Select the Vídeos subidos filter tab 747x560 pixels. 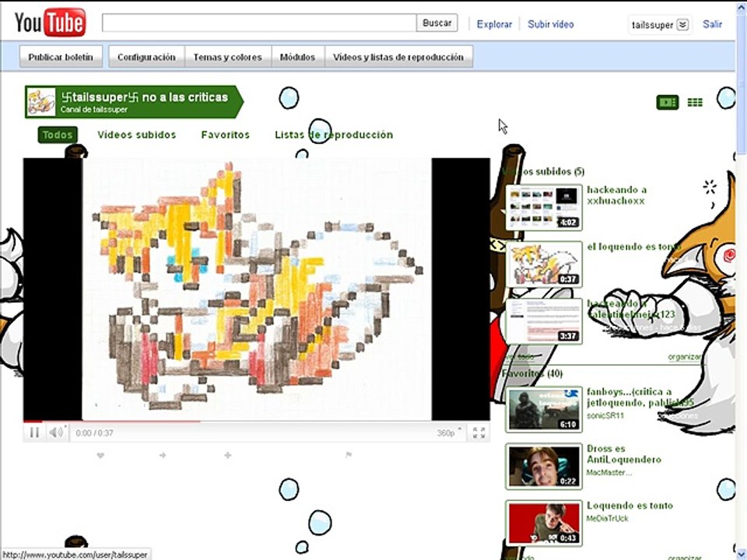(x=137, y=135)
